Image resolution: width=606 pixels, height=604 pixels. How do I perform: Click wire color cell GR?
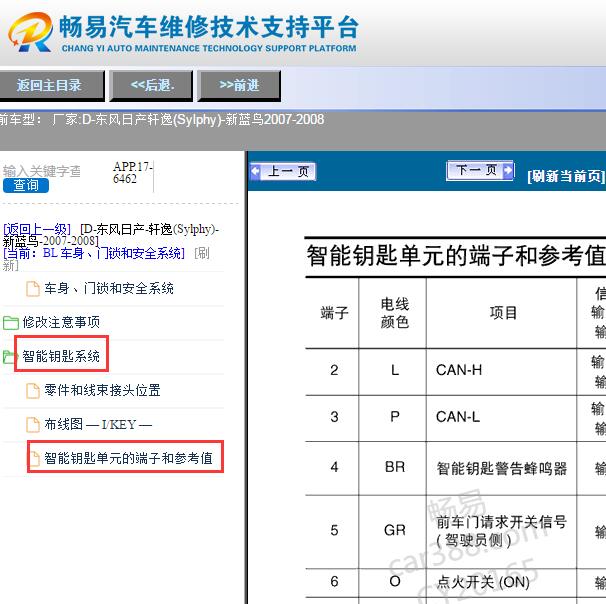395,530
